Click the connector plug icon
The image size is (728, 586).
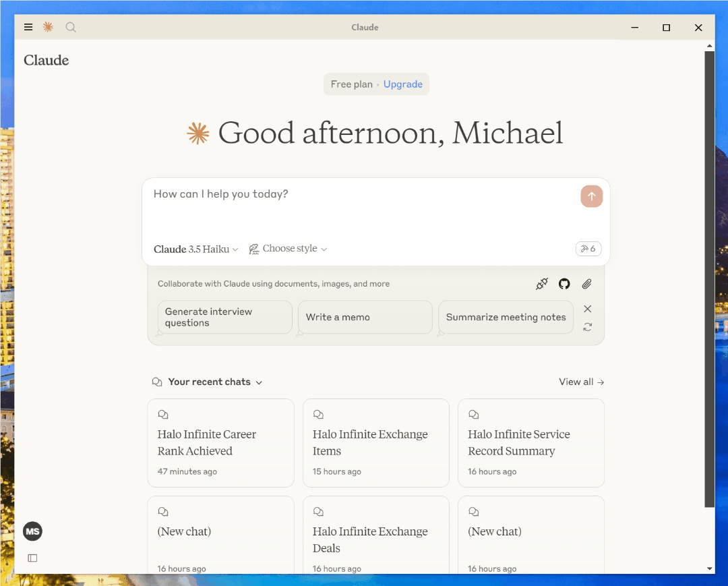coord(542,284)
